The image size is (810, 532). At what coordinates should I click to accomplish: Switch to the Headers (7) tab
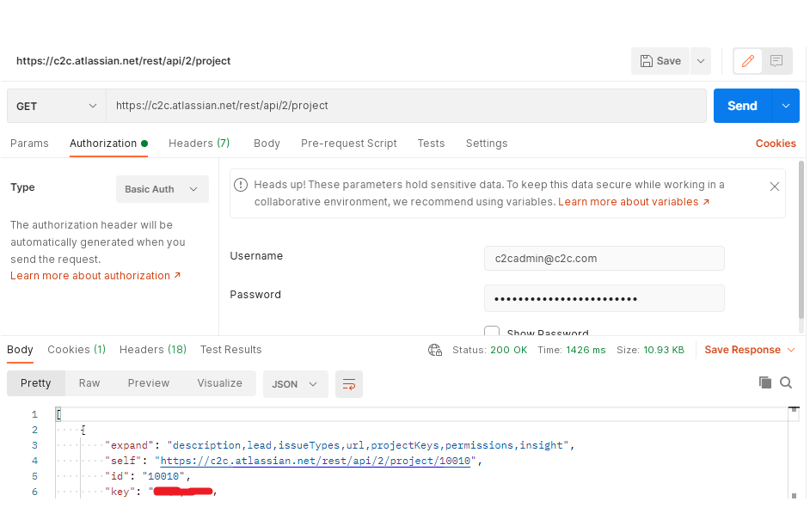tap(199, 144)
